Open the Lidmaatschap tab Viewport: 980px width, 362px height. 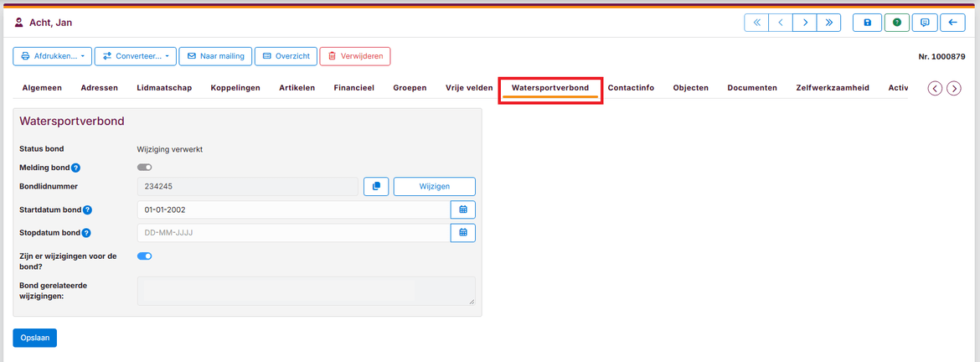pos(164,88)
